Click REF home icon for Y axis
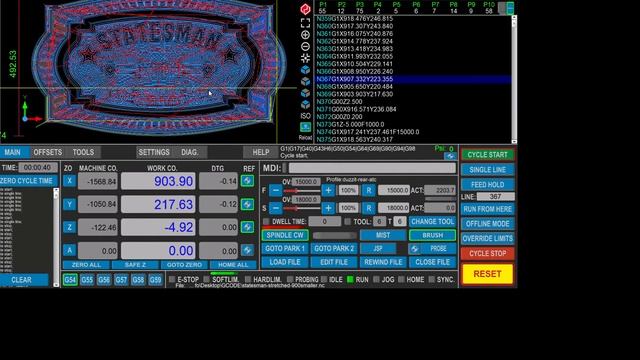640x360 pixels. point(247,204)
